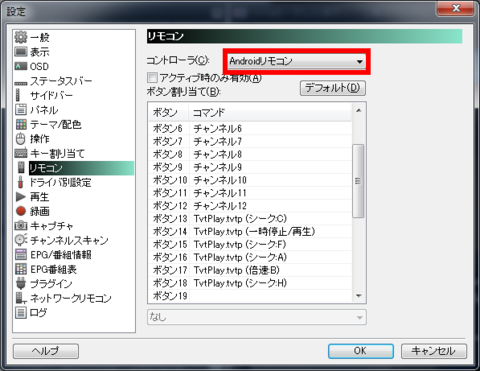Select row ボタン14 一時停止/再生
The height and width of the screenshot is (371, 480).
coord(250,231)
